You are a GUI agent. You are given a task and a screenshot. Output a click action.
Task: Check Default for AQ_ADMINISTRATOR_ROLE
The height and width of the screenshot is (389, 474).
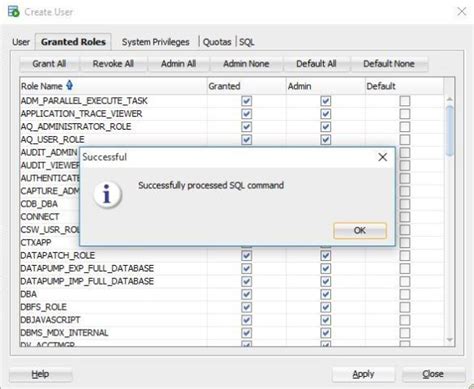(405, 127)
